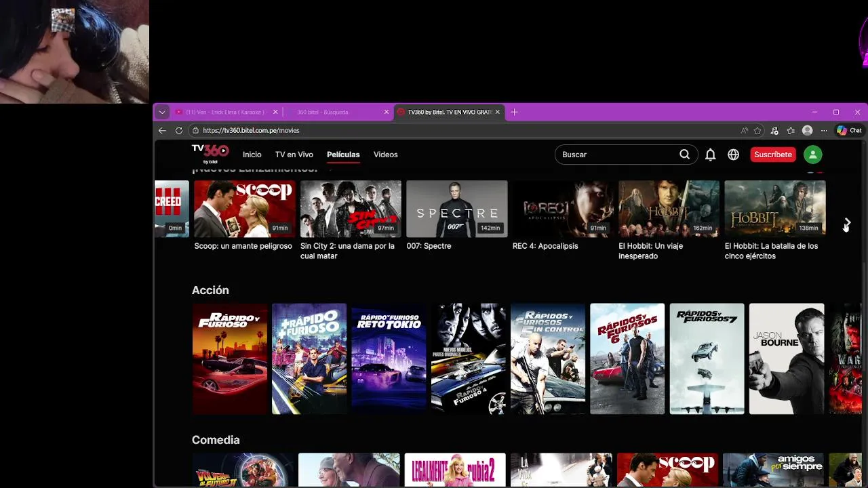The image size is (868, 488).
Task: Open the Scoop thumbnail in Comedia row
Action: click(667, 470)
